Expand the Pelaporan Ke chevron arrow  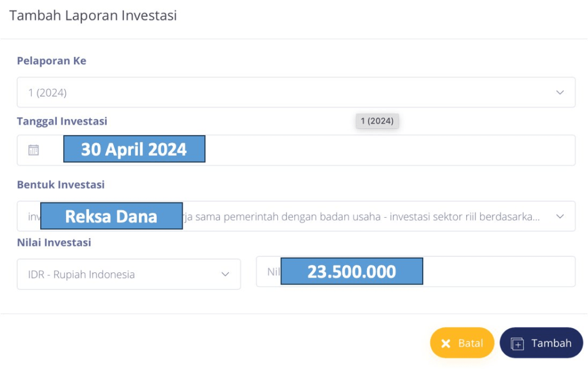point(560,93)
